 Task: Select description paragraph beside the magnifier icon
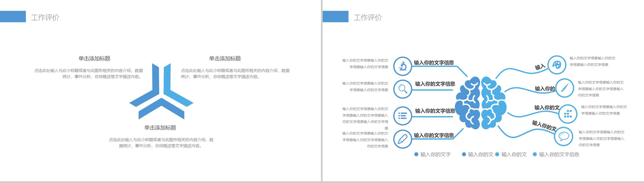pyautogui.click(x=365, y=87)
